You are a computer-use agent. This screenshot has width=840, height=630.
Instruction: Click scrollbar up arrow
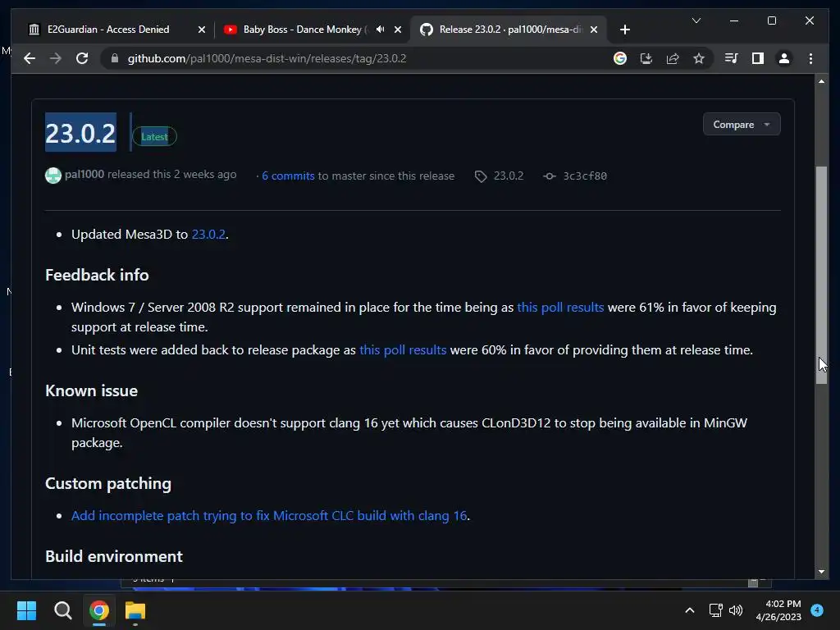tap(821, 81)
